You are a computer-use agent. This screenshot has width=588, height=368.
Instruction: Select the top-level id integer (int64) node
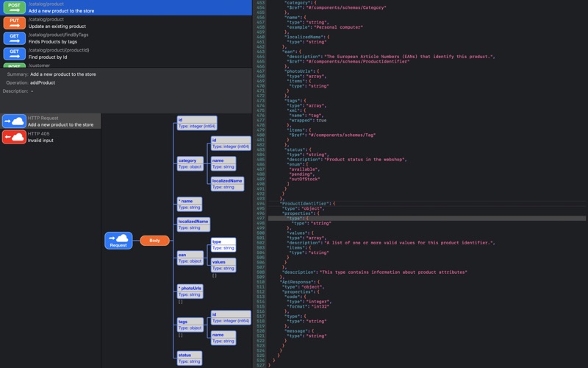[x=197, y=123]
